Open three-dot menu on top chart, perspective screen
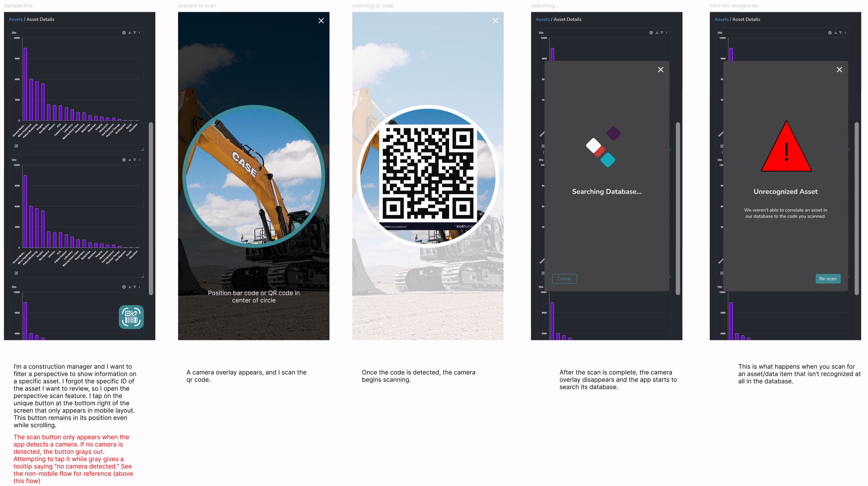868x486 pixels. pyautogui.click(x=140, y=33)
